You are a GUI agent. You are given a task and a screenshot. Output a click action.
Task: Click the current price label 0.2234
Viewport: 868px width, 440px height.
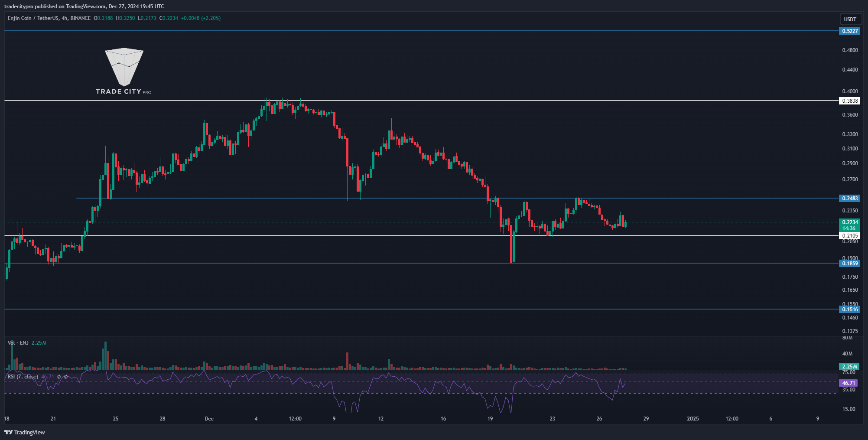[850, 222]
